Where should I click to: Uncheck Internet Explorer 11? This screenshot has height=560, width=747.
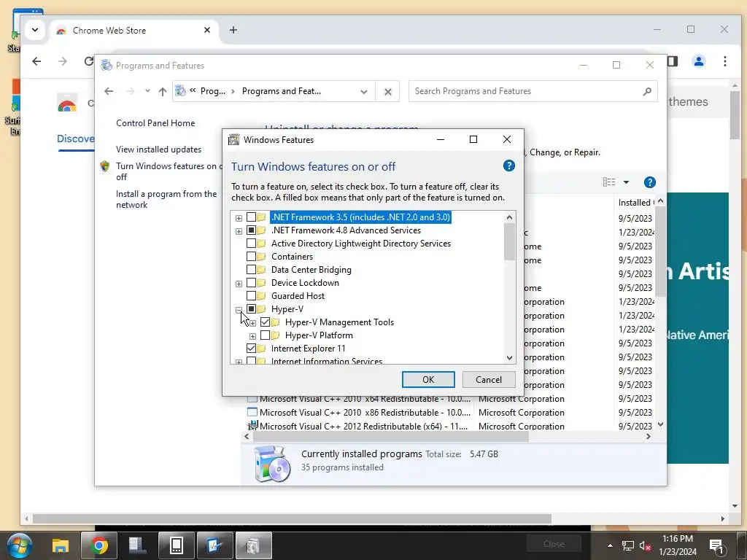coord(251,348)
